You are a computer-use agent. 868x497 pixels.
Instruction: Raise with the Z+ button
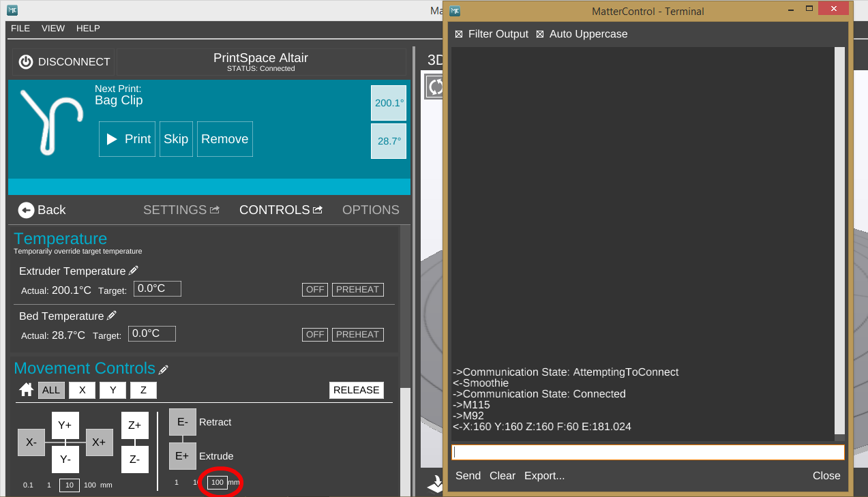[135, 425]
